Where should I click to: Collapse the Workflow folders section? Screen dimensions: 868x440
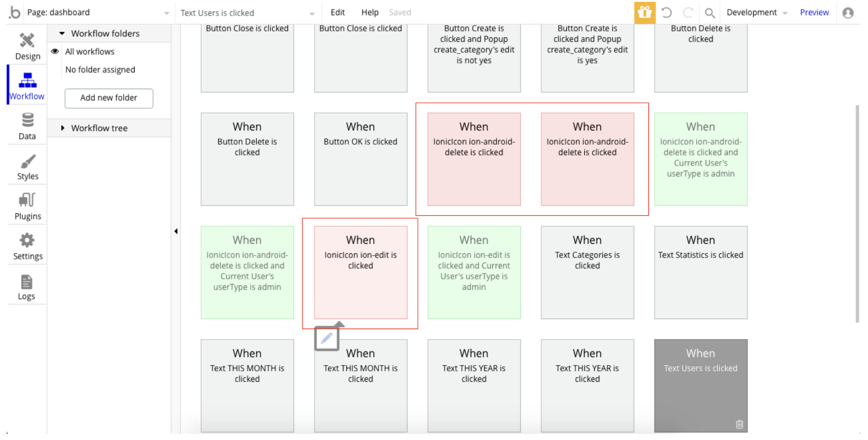click(62, 33)
